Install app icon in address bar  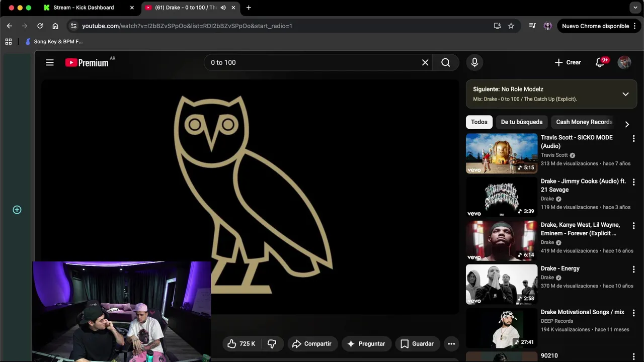coord(497,26)
